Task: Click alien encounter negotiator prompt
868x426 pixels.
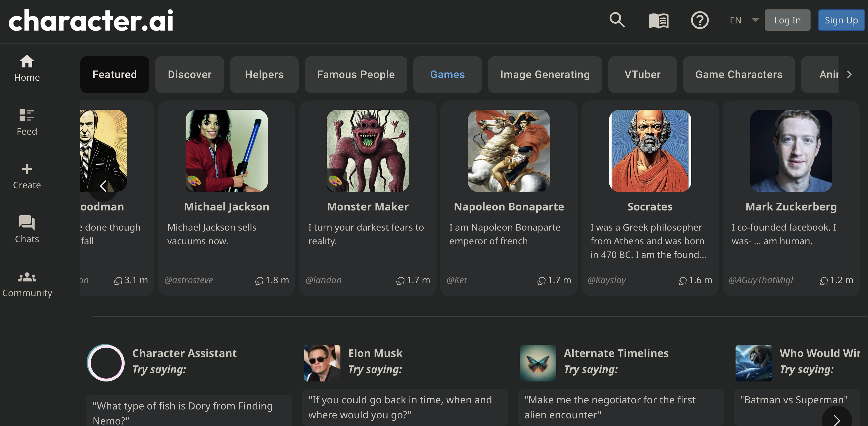Action: coord(621,407)
